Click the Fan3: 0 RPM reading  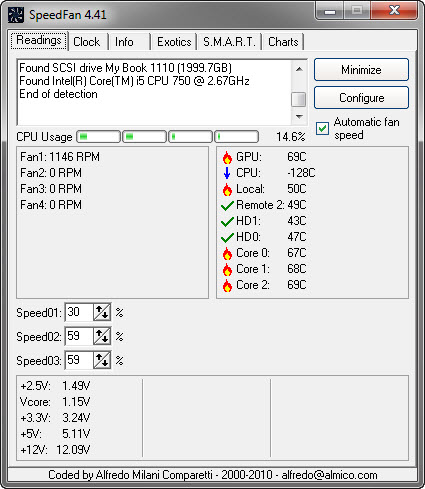coord(51,189)
